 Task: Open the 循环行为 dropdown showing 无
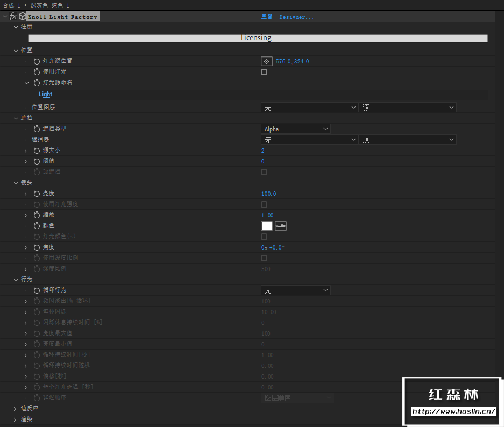point(295,290)
